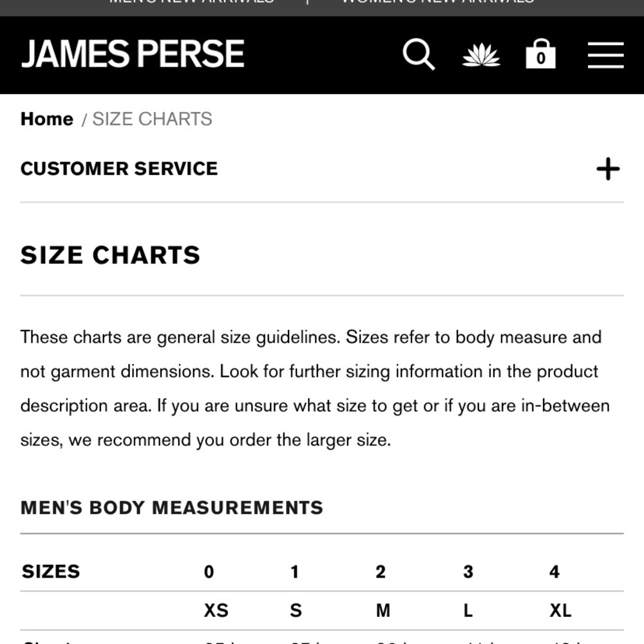The height and width of the screenshot is (644, 644).
Task: Click the XL size cell
Action: coord(560,611)
